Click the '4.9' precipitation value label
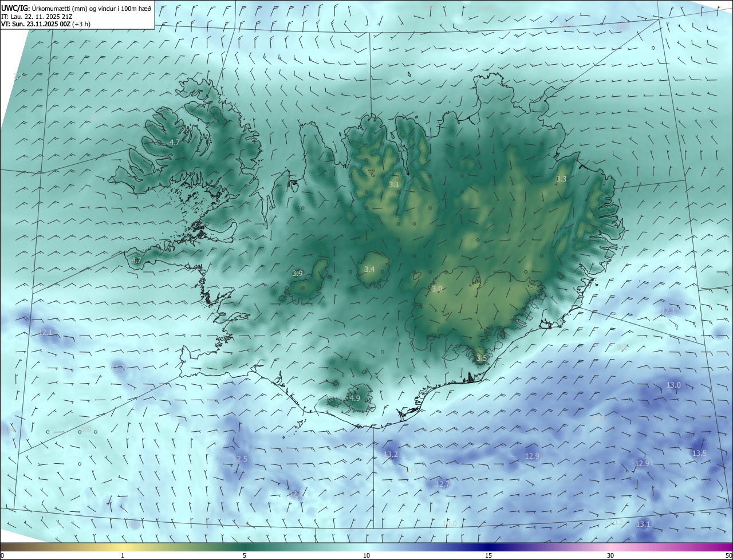 click(x=354, y=399)
